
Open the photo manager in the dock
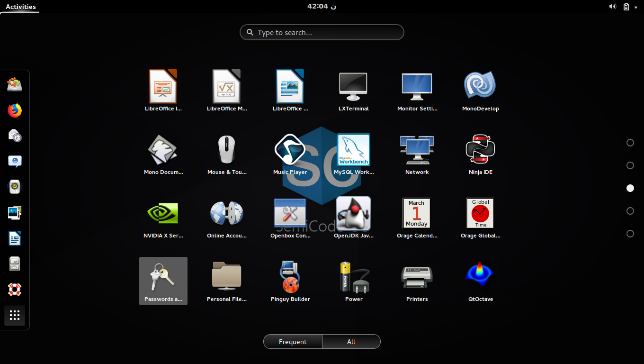tap(15, 213)
